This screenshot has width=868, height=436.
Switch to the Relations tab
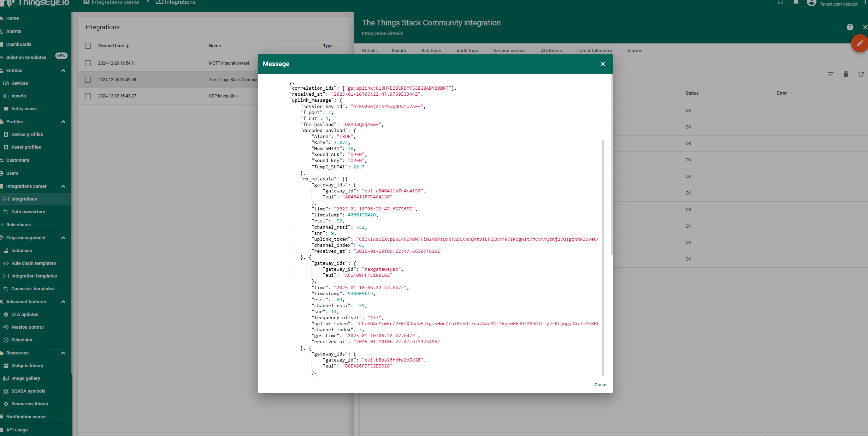(x=431, y=51)
